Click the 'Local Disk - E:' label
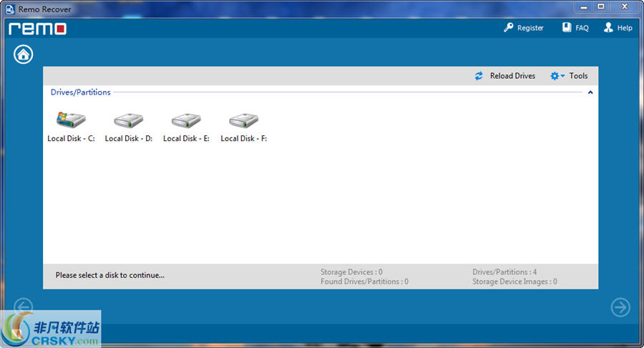 click(186, 138)
